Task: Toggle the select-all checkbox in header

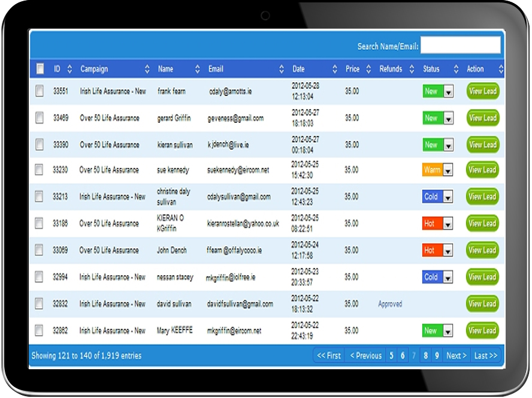Action: (x=40, y=68)
